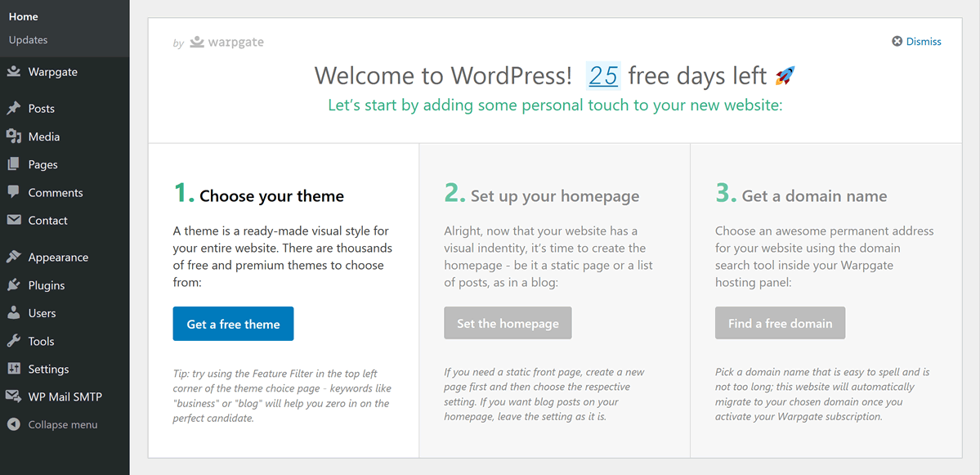The height and width of the screenshot is (475, 980).
Task: Click the Contact envelope icon
Action: tap(13, 220)
